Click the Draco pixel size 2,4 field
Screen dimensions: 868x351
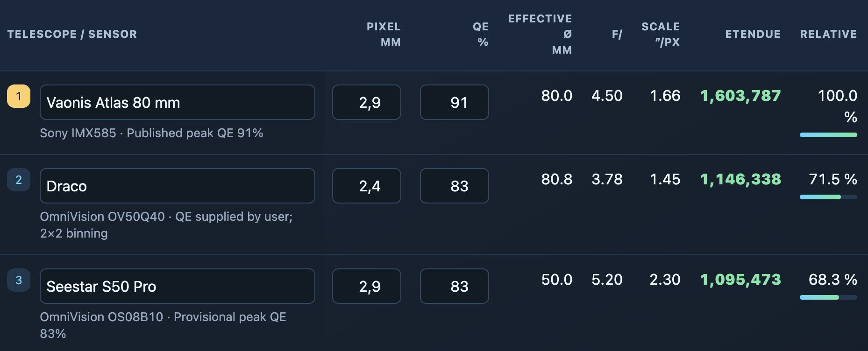coord(367,186)
